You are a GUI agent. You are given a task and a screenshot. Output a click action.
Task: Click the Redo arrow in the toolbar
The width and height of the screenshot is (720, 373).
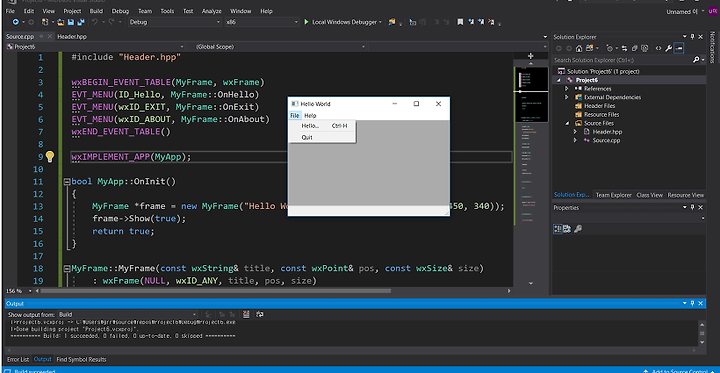pos(112,22)
